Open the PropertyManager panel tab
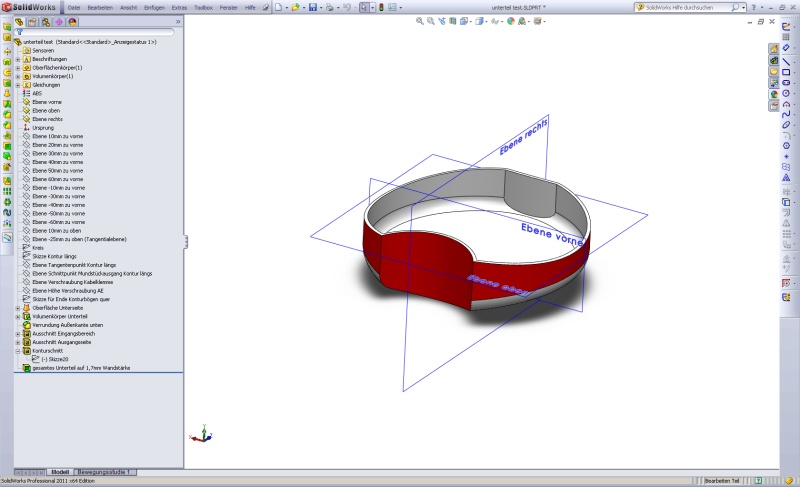This screenshot has height=487, width=800. tap(33, 21)
